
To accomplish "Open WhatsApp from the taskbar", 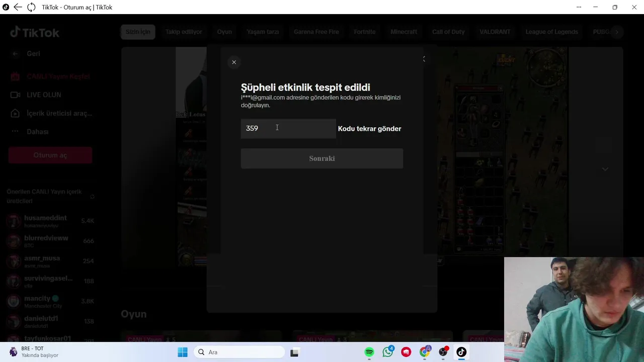I will point(388,352).
